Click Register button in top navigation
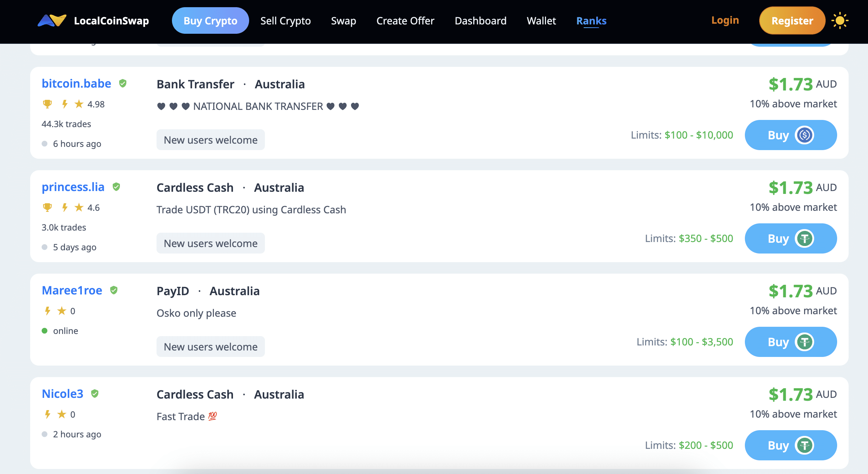 tap(792, 21)
